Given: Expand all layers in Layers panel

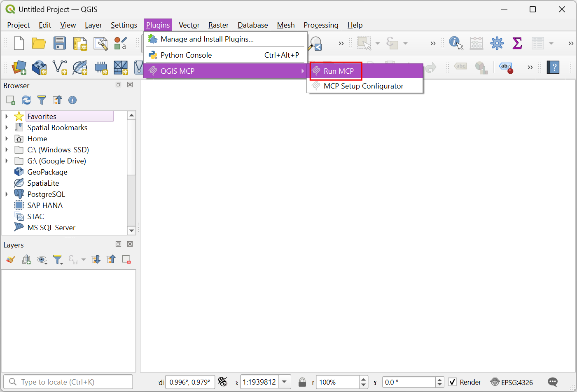Looking at the screenshot, I should pos(96,259).
